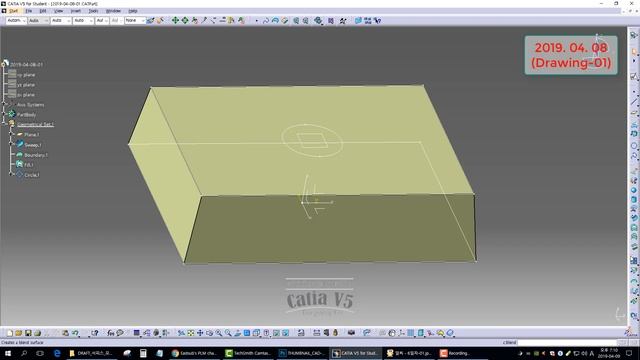This screenshot has width=640, height=360.
Task: Click the Fit All In icon
Action: point(191,333)
